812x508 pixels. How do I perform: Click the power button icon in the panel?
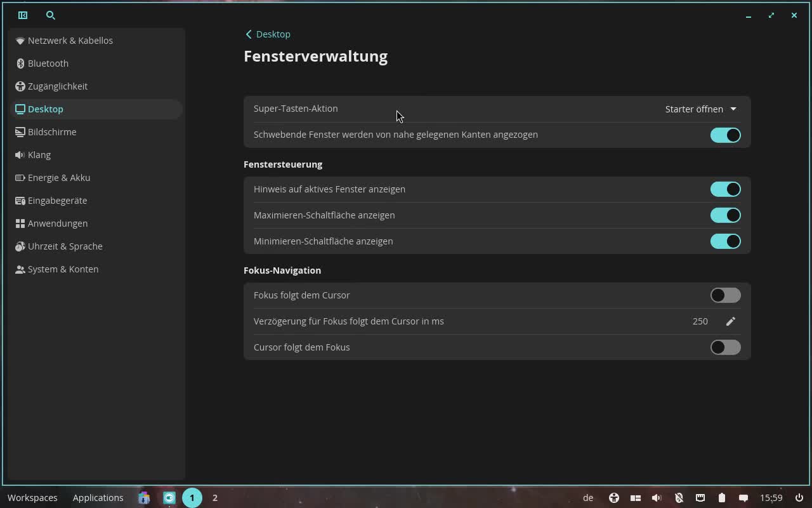(799, 498)
